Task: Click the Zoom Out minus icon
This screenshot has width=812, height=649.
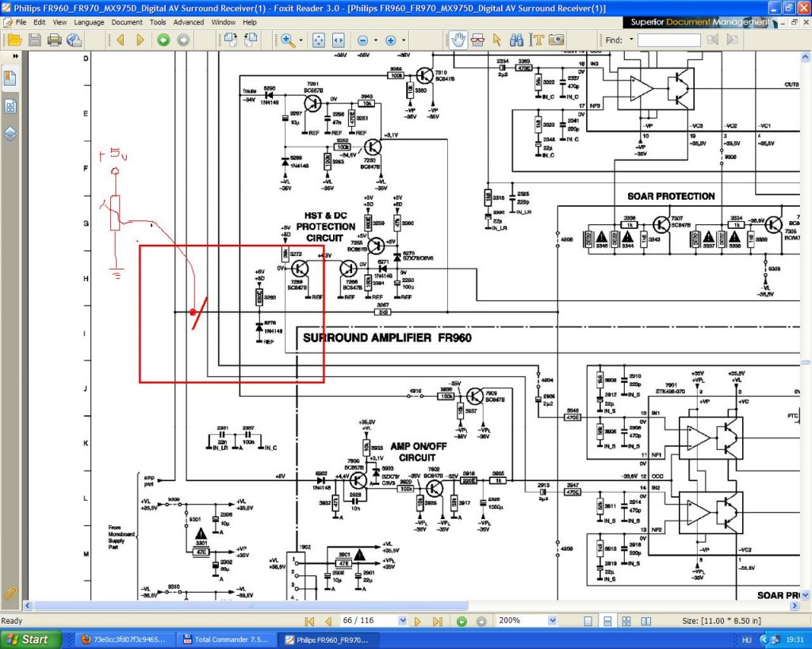Action: pyautogui.click(x=363, y=40)
